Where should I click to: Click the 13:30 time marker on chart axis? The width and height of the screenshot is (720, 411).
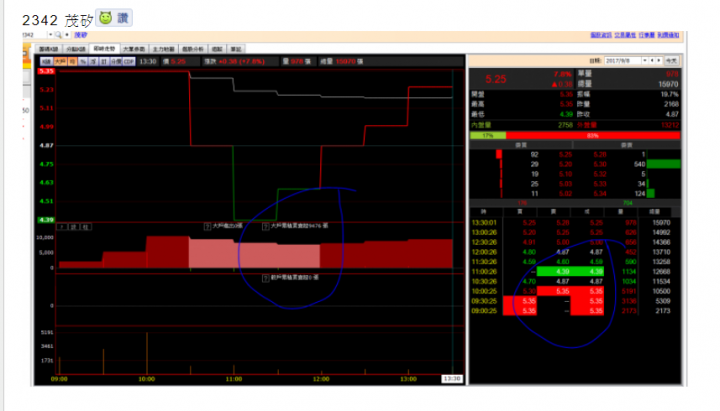tap(452, 379)
